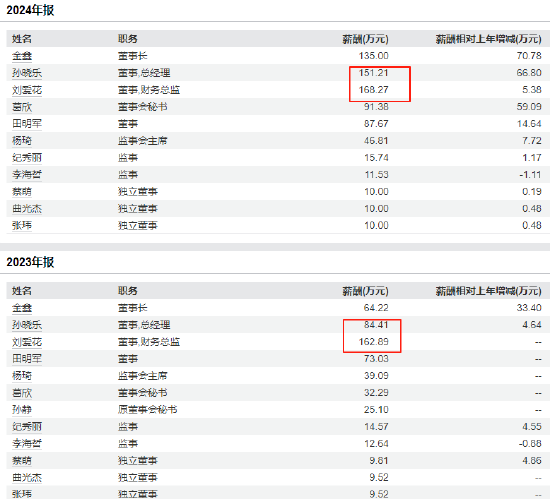Open 曲光杰's name link in the 2024年报 table

click(27, 209)
